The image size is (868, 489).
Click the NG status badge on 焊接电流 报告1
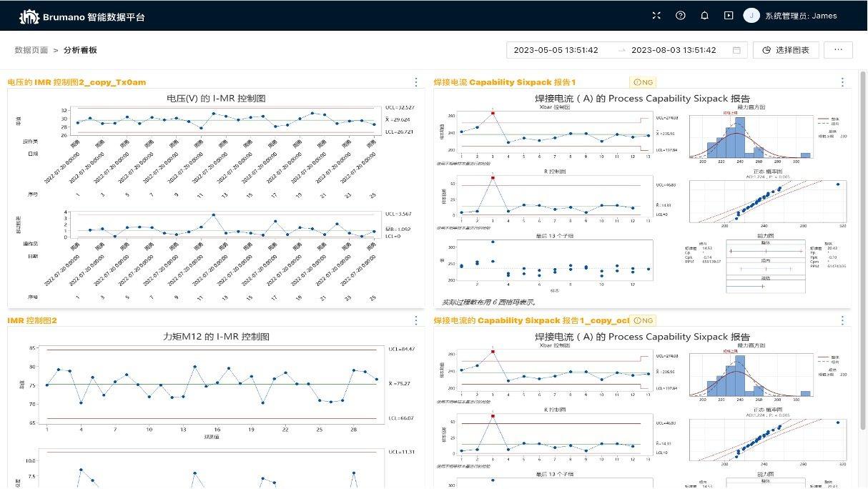click(643, 82)
